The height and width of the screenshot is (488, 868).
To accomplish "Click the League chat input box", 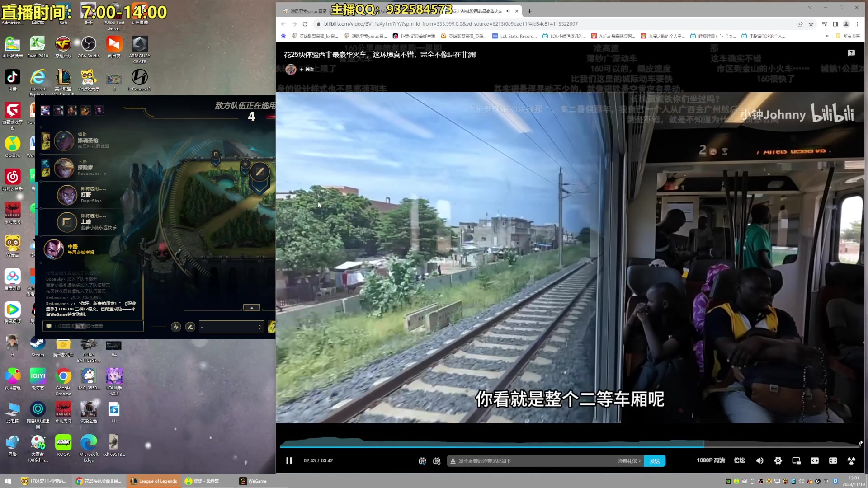I will click(x=93, y=326).
